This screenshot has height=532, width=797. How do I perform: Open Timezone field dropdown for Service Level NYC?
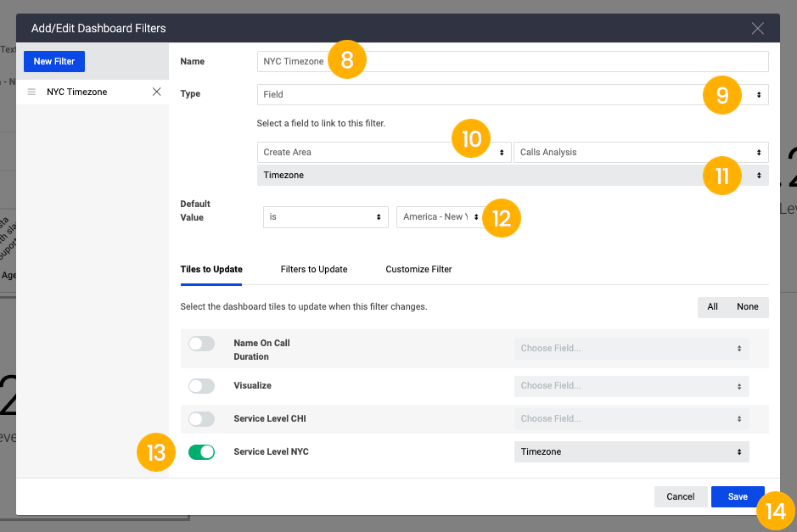[x=631, y=451]
